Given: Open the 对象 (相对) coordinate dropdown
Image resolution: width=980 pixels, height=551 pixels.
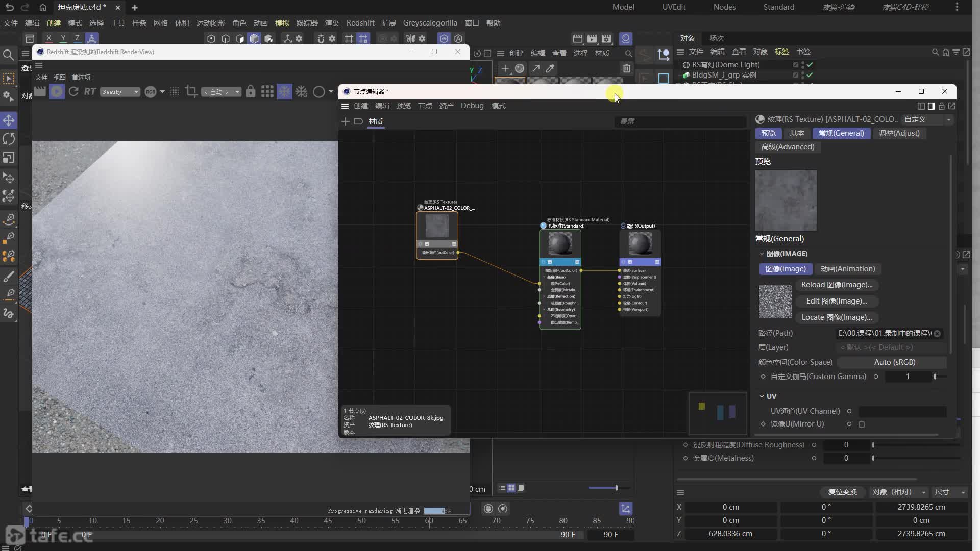Looking at the screenshot, I should [899, 492].
